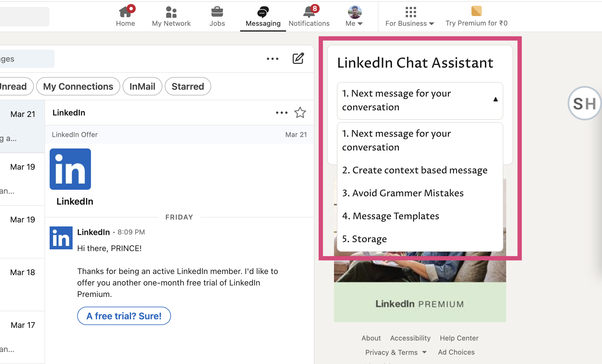This screenshot has width=602, height=364.
Task: Open the Help Center footer link
Action: click(x=459, y=338)
